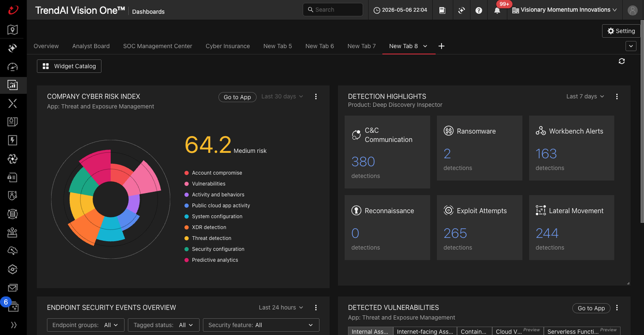Open the Endpoint groups filter dropdown

click(86, 325)
